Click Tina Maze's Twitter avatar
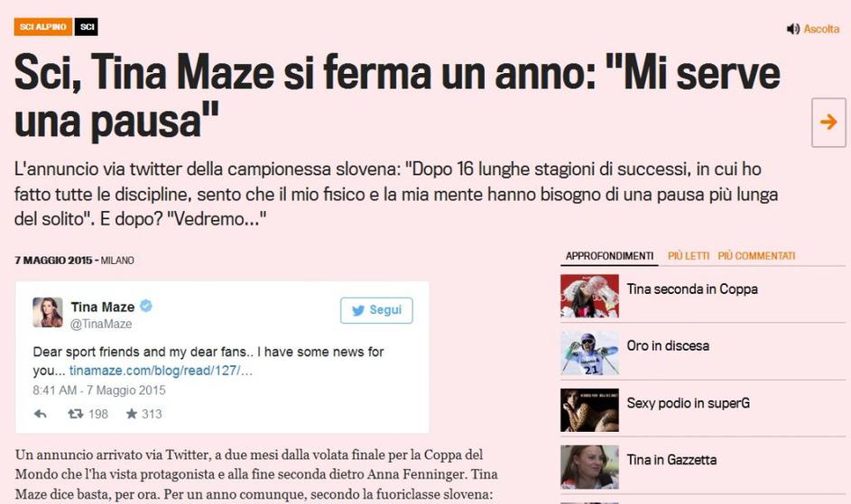Screen dimensions: 851x504 pos(48,313)
